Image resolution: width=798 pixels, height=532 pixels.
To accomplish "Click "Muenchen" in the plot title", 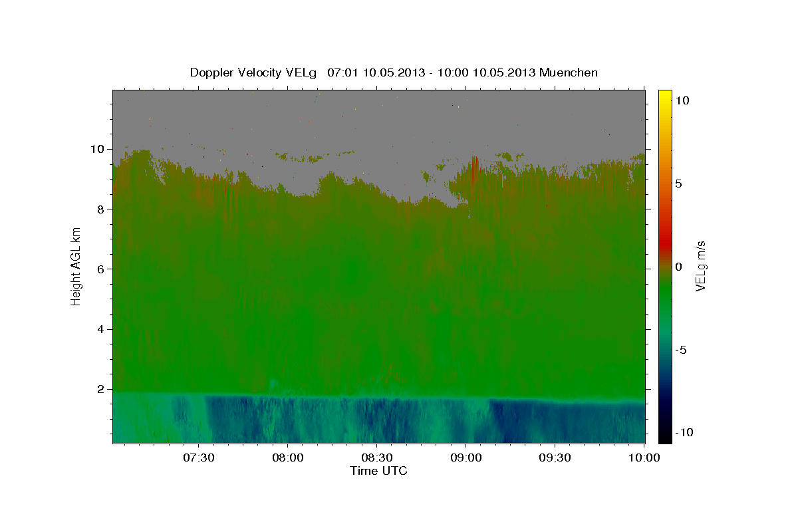I will pos(569,72).
